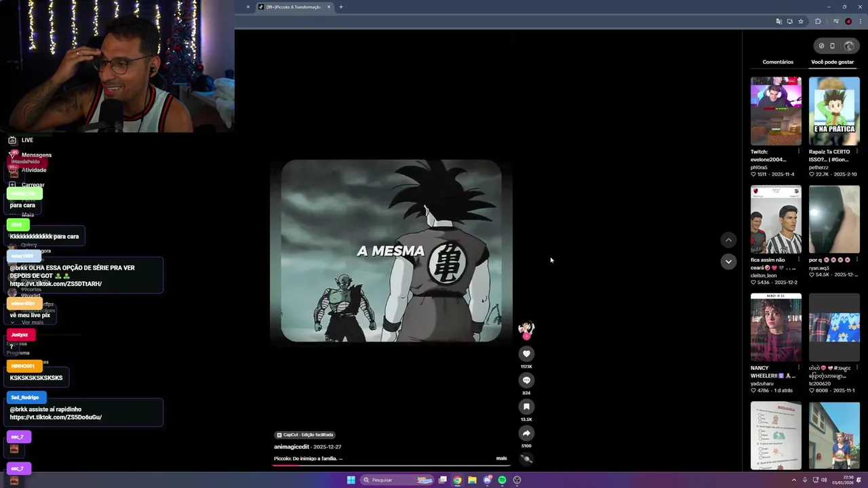The image size is (868, 488).
Task: Open the Chrome profile avatar
Action: pos(848,22)
